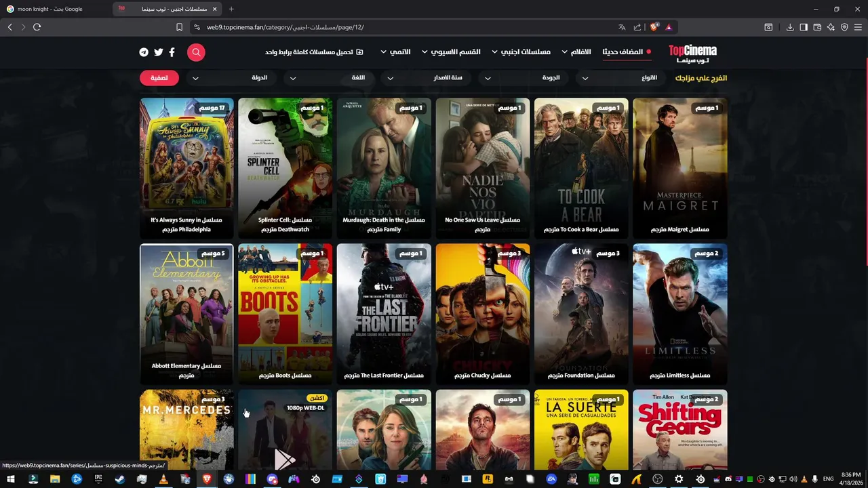The image size is (868, 488).
Task: Open the Mr. Mercedes series card
Action: (x=186, y=430)
